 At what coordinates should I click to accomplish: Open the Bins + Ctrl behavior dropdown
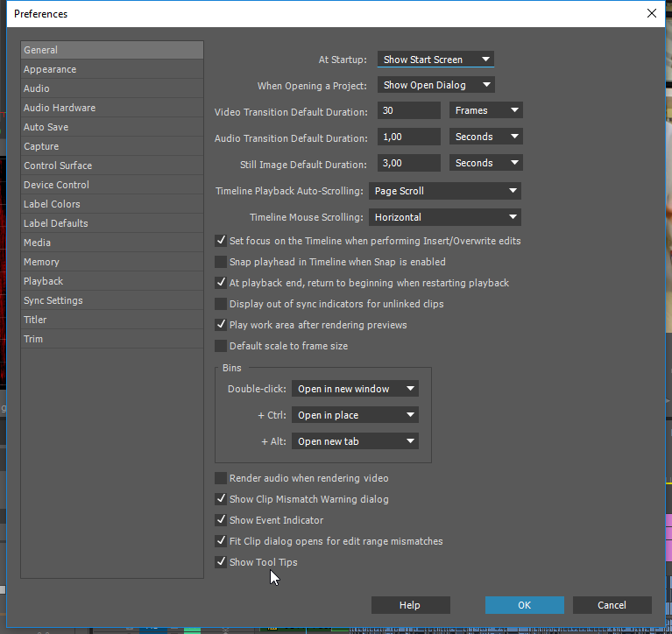pyautogui.click(x=356, y=415)
